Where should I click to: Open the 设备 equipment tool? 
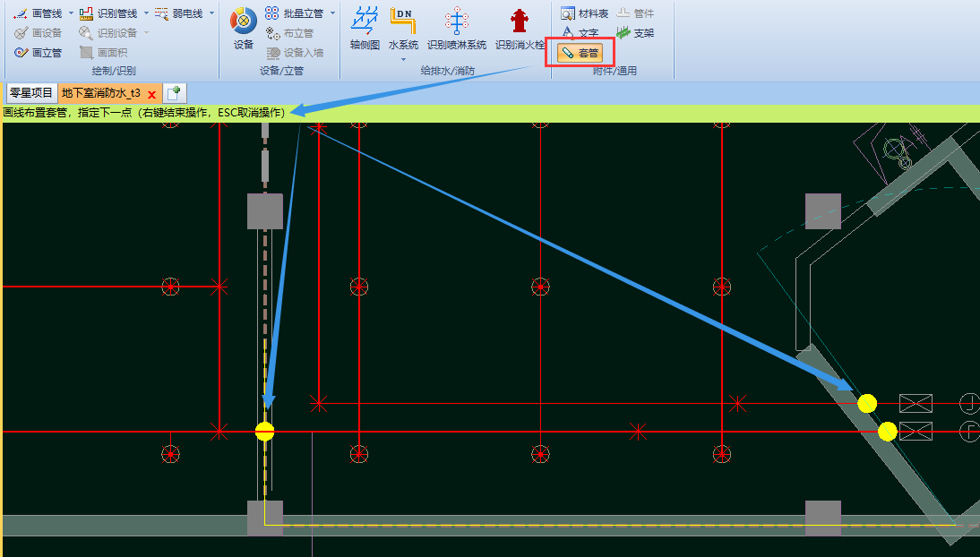click(x=244, y=29)
